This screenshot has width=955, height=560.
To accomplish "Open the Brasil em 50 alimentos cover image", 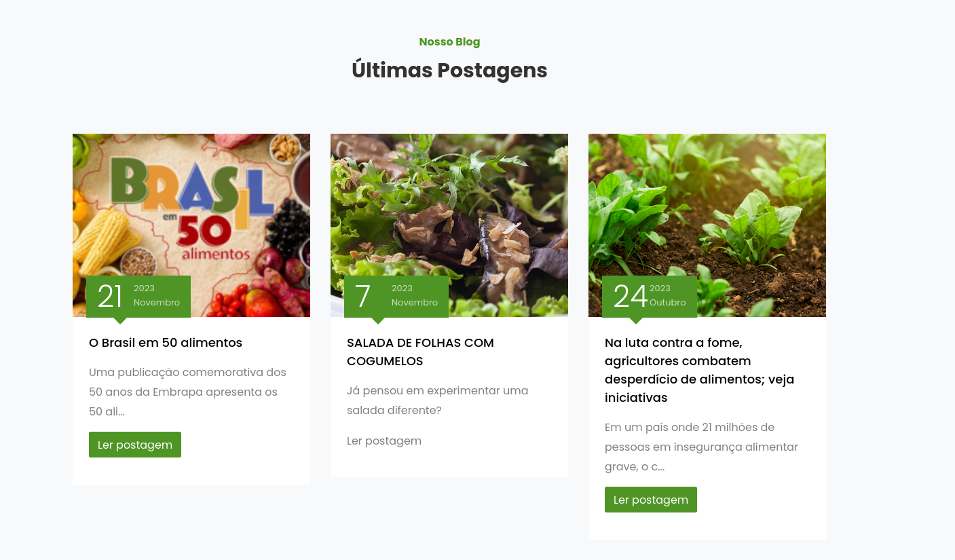I will 191,225.
